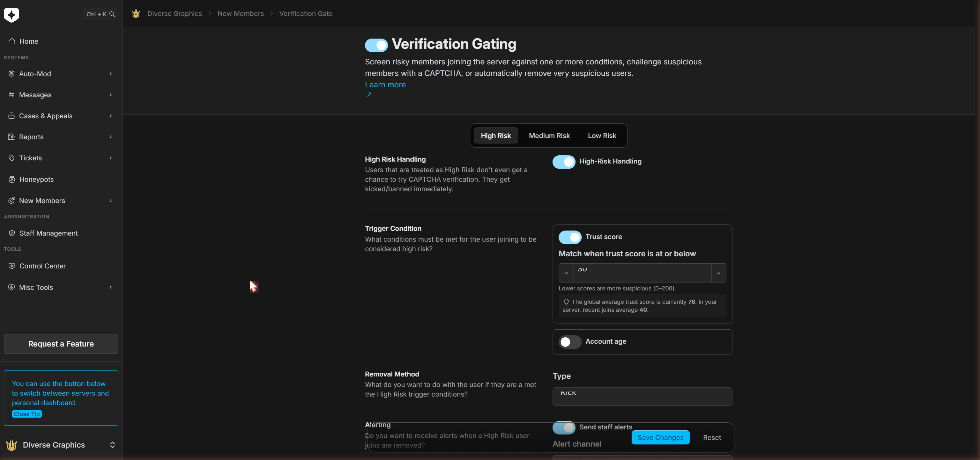980x460 pixels.
Task: Click the Cases & Appeals icon
Action: (11, 116)
